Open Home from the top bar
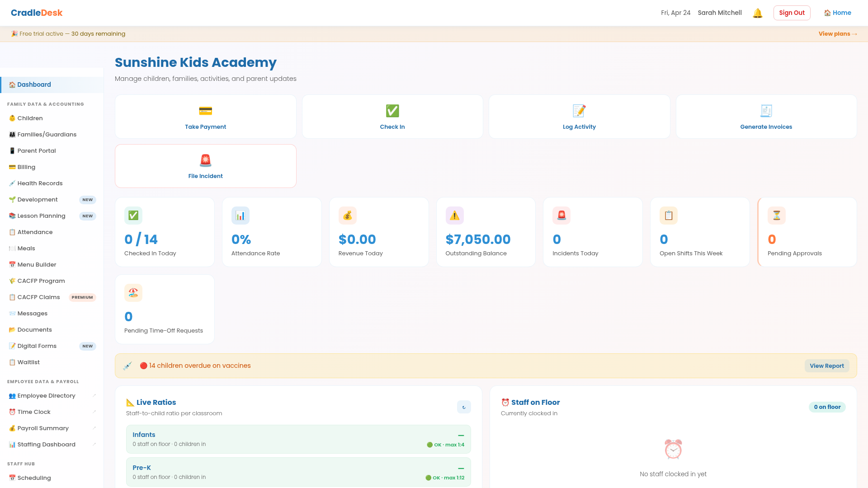 tap(837, 13)
